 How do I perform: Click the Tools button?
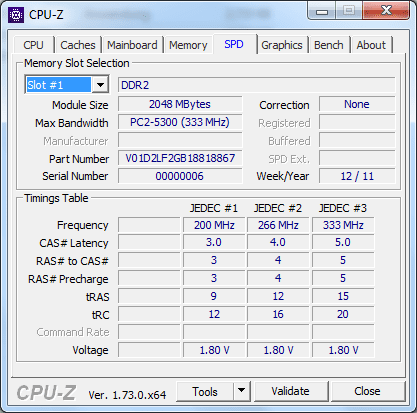click(205, 392)
